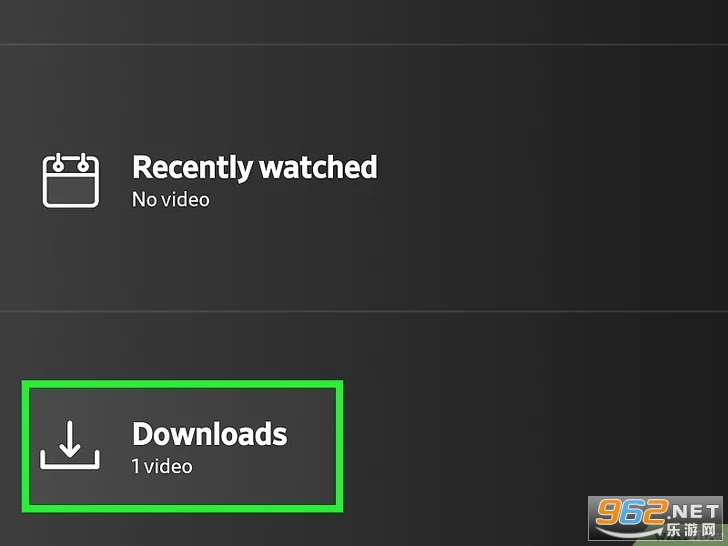728x546 pixels.
Task: Choose the list row showing "No video"
Action: 364,178
